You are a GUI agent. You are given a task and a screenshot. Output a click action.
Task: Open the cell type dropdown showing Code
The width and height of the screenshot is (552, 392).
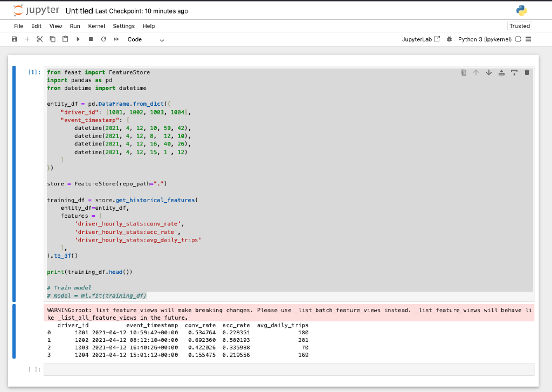click(x=146, y=39)
